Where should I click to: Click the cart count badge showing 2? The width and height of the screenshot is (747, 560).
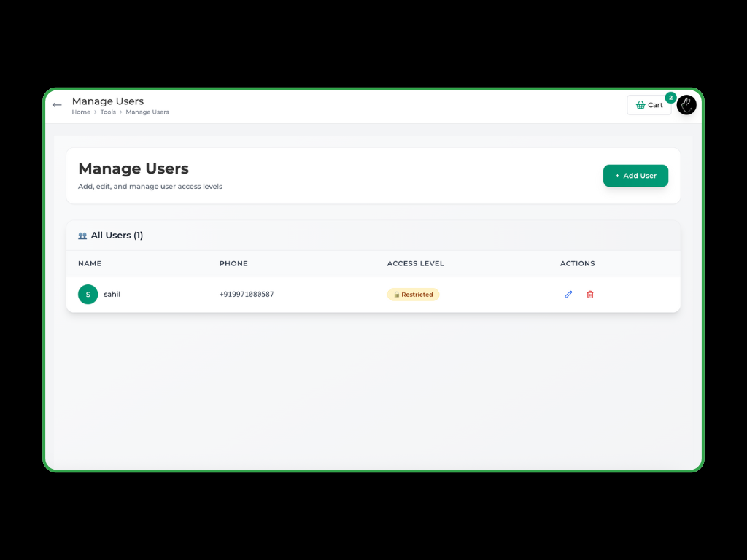click(670, 97)
